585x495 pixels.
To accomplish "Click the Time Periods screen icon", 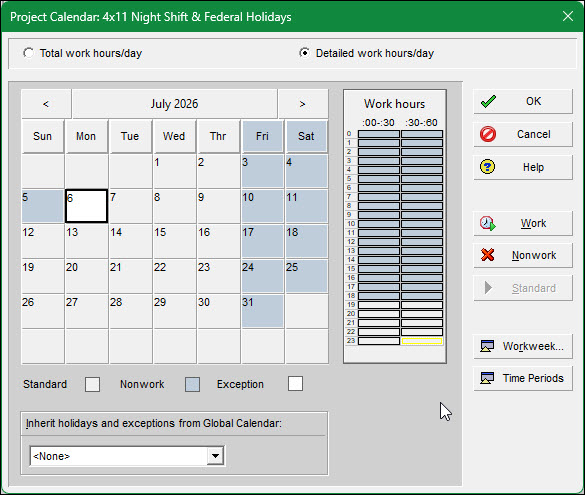I will 487,378.
